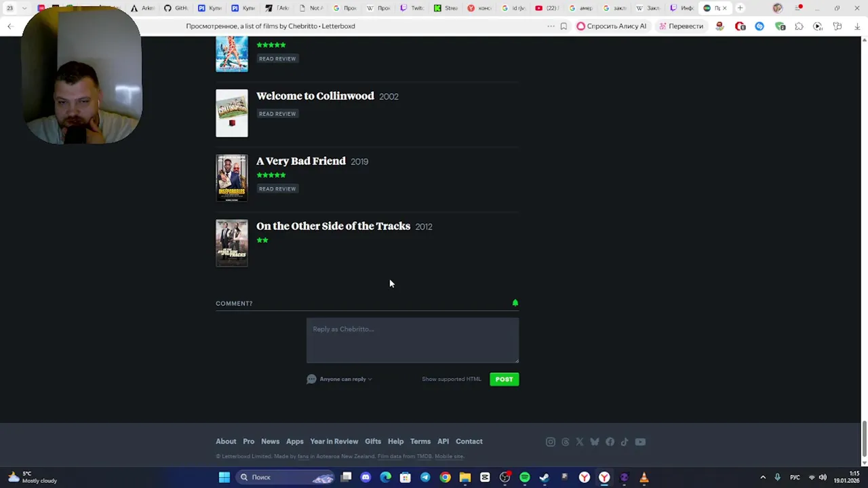
Task: Read review for A Very Bad Friend
Action: tap(277, 189)
